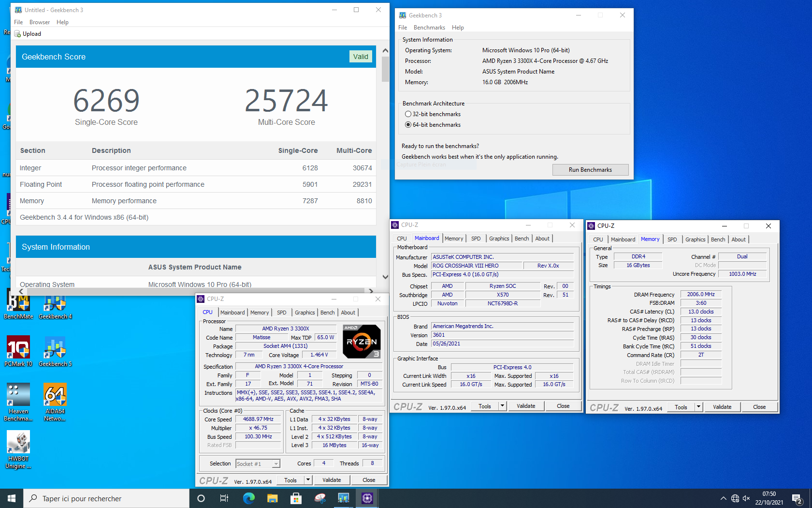Open the Browser menu in Geekbench

pyautogui.click(x=40, y=22)
